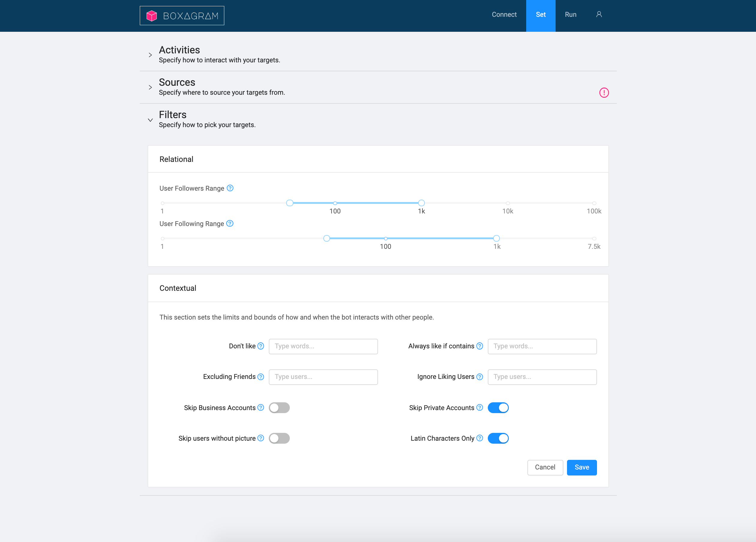The width and height of the screenshot is (756, 542).
Task: Cancel the filter changes
Action: pyautogui.click(x=545, y=467)
